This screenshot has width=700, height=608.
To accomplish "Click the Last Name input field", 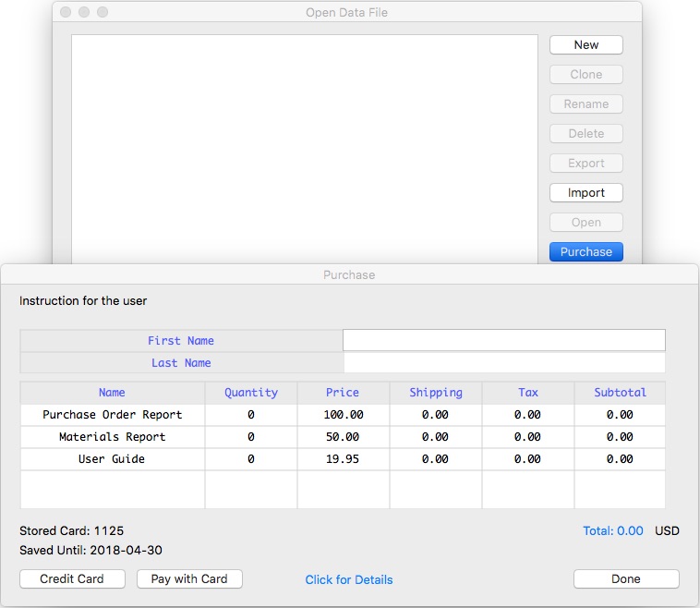I will [503, 363].
